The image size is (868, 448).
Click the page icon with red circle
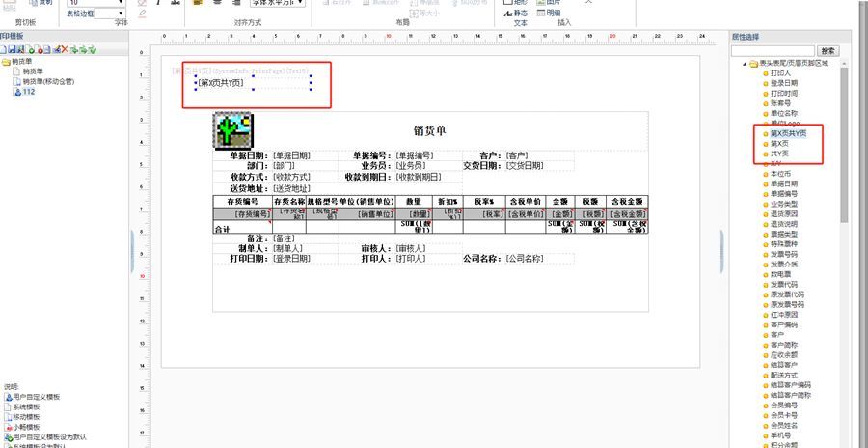point(39,50)
